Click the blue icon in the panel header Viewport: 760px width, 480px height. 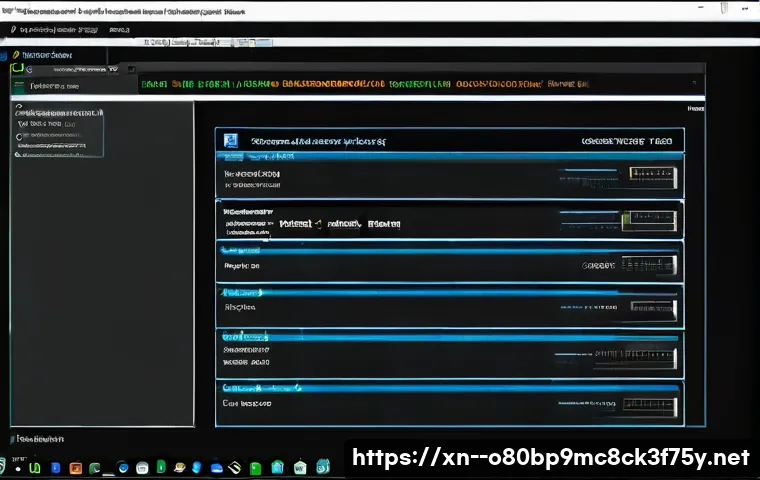pos(232,141)
